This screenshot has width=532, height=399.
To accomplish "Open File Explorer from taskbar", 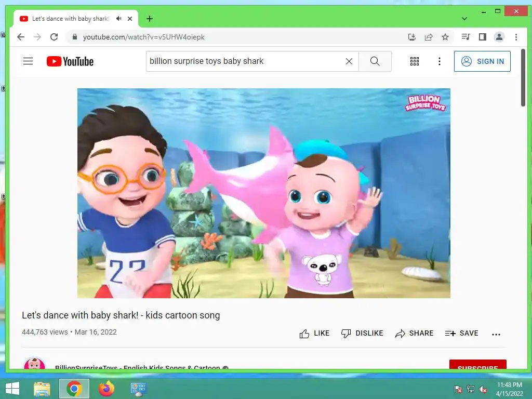I will (x=42, y=389).
